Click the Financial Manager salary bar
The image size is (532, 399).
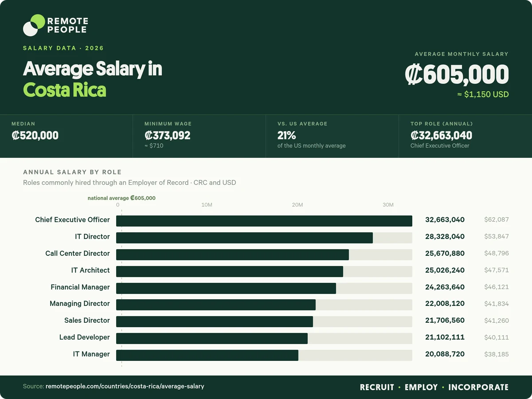tap(226, 288)
